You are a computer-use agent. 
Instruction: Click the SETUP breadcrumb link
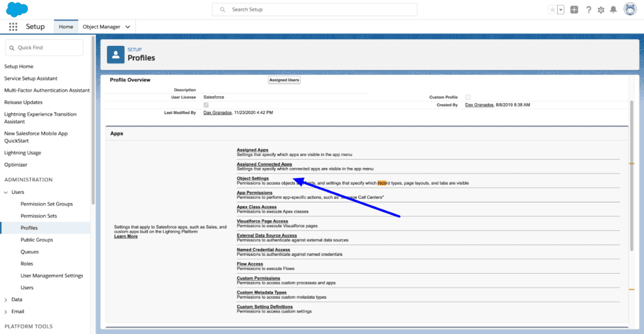pyautogui.click(x=135, y=49)
